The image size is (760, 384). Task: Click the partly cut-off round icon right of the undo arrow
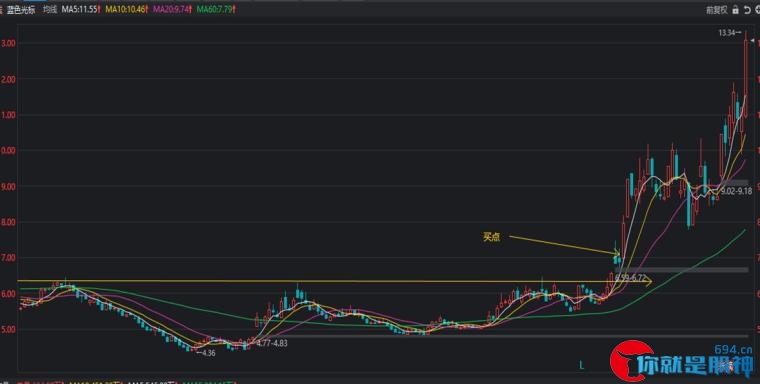point(758,10)
